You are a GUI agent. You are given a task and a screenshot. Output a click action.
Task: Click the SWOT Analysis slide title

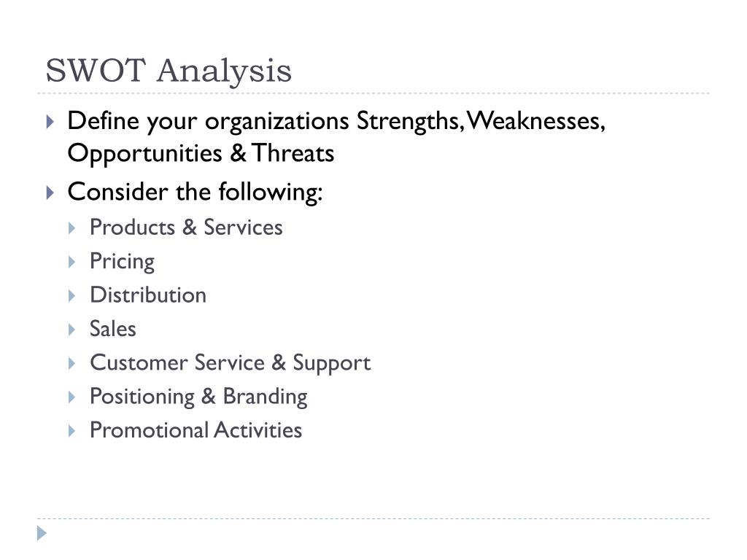pyautogui.click(x=169, y=71)
